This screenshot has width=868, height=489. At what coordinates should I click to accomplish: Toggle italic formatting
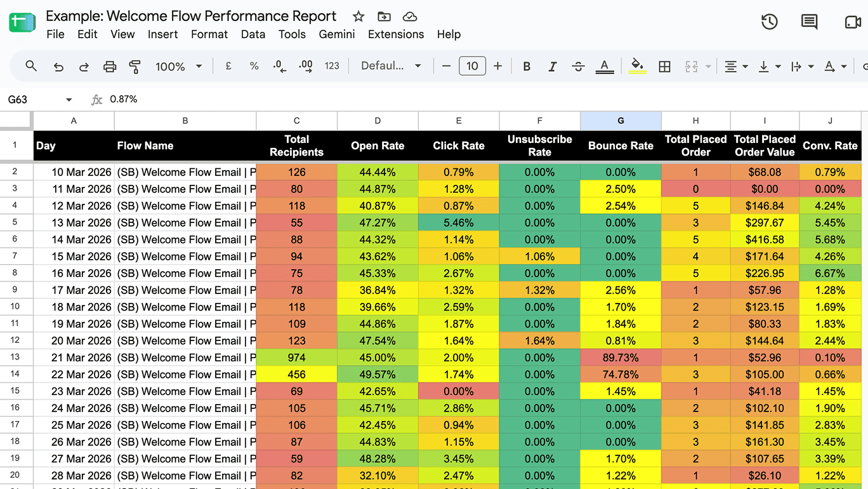click(553, 66)
